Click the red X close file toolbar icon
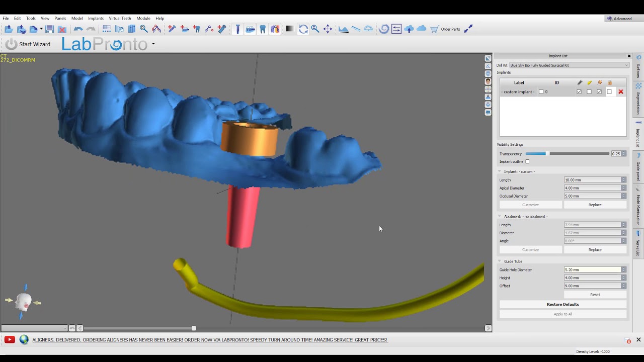The width and height of the screenshot is (644, 362). tap(62, 29)
